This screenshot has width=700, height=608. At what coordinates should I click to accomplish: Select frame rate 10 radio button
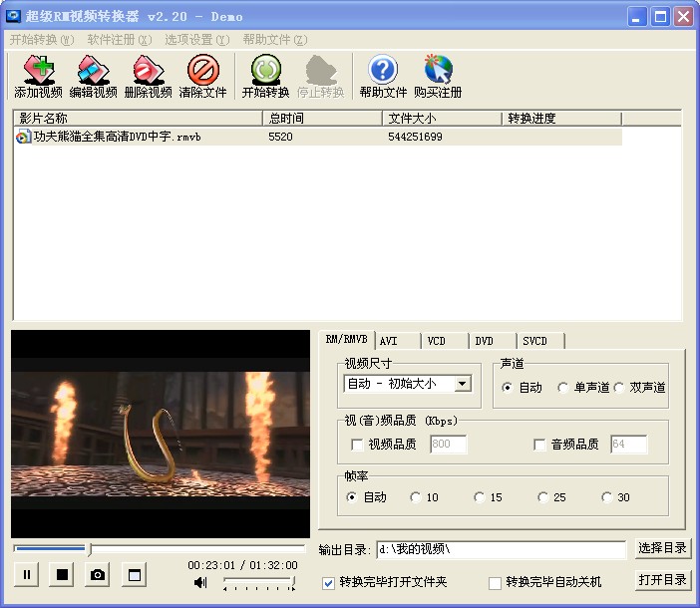(x=415, y=497)
